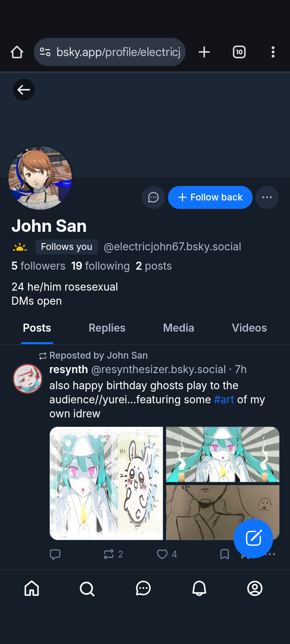
Task: Open profile more options menu
Action: click(267, 197)
